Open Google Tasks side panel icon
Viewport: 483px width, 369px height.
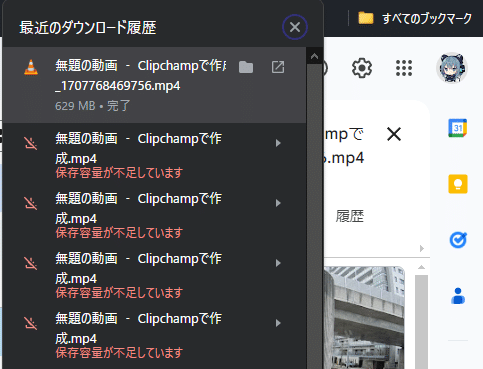pyautogui.click(x=458, y=240)
